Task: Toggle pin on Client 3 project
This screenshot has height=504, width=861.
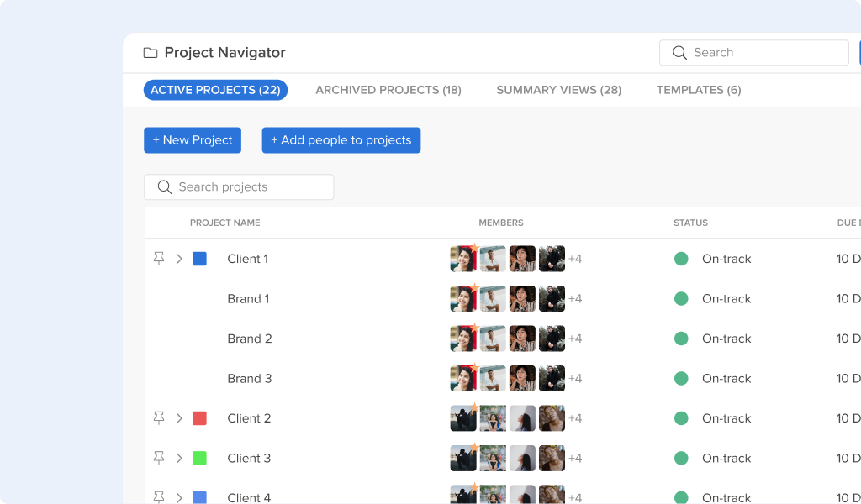Action: (159, 458)
